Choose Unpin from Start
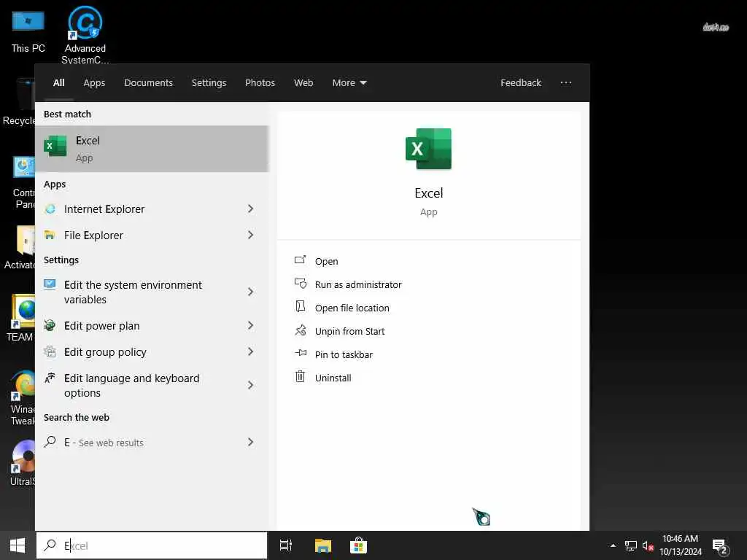Viewport: 747px width, 560px height. 349,332
